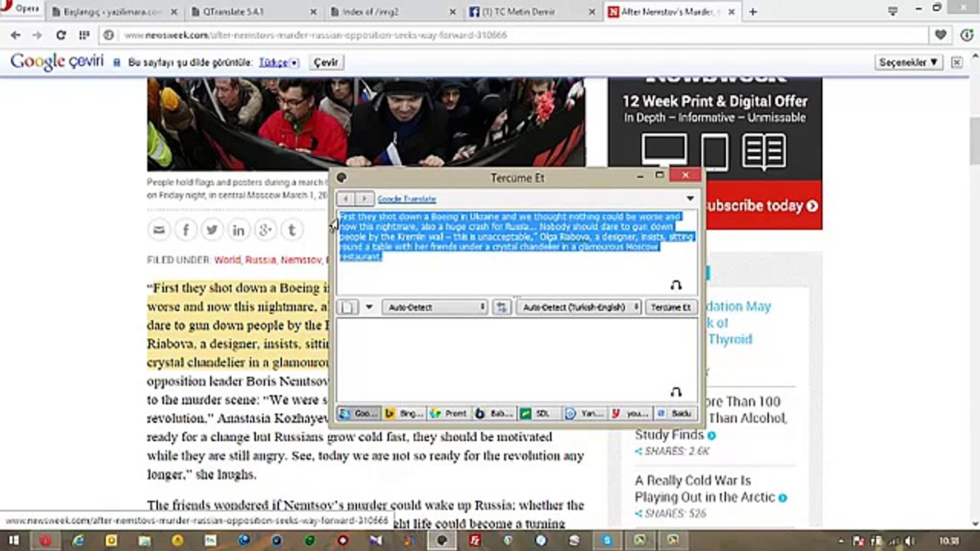Go back in translation history
The image size is (980, 551).
[x=346, y=198]
